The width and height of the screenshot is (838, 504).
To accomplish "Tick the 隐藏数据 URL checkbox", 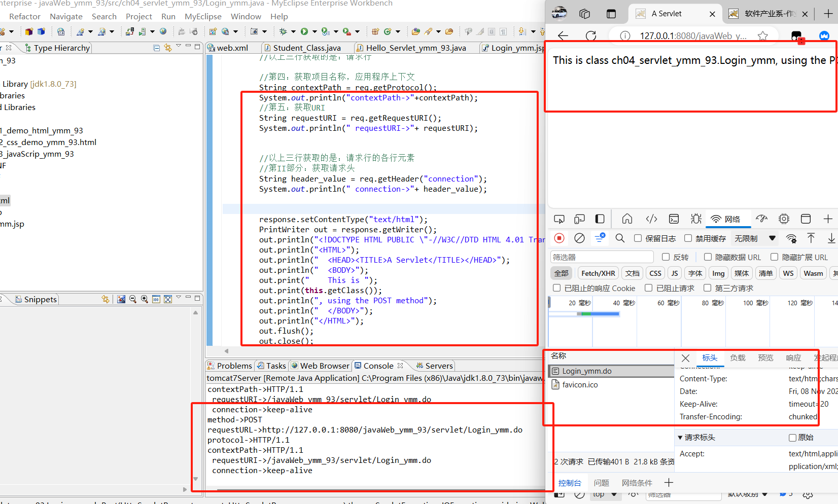I will click(x=708, y=257).
